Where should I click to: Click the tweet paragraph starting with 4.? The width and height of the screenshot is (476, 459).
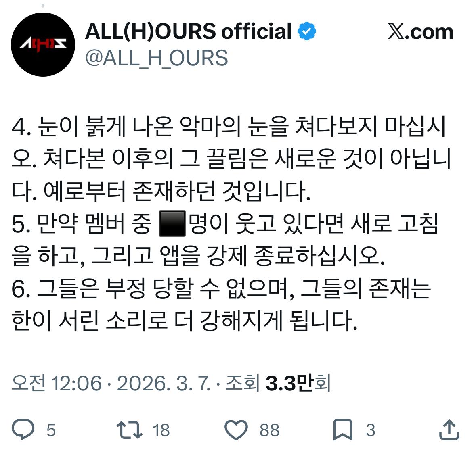231,159
